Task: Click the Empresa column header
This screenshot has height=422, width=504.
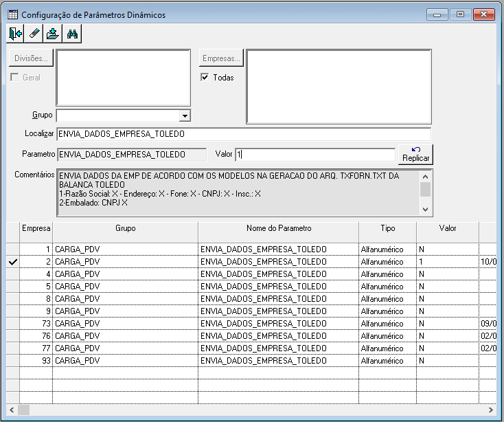Action: (x=36, y=232)
